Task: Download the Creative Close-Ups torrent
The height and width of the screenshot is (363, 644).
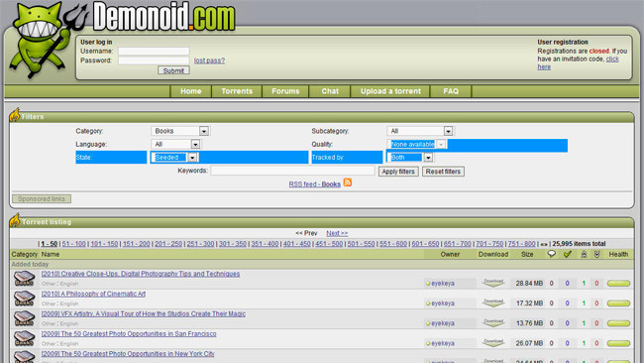Action: [x=493, y=283]
